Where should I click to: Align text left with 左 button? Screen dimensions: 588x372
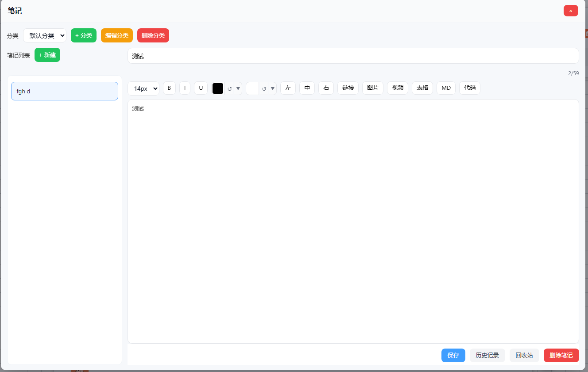[288, 88]
